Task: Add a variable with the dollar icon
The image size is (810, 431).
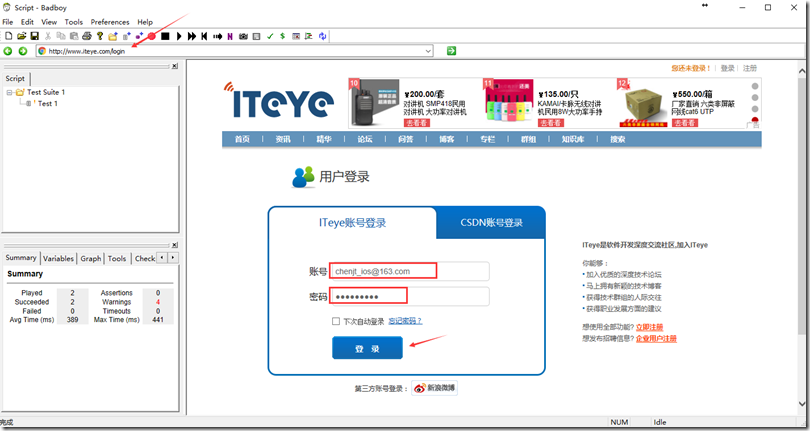Action: coord(283,36)
